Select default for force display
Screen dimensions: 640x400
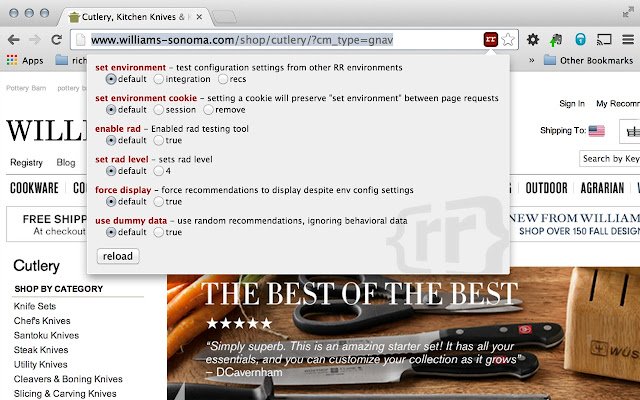point(111,202)
